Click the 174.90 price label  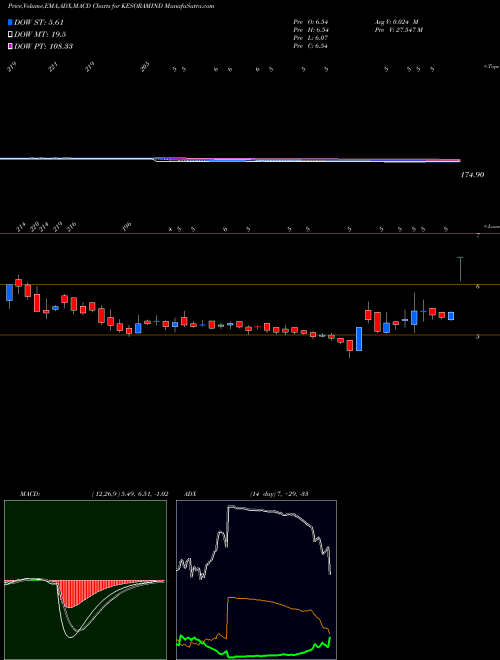pyautogui.click(x=472, y=175)
